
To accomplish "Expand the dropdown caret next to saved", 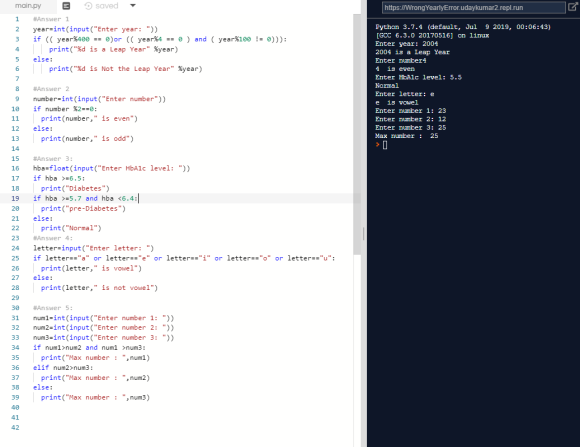I will (133, 6).
